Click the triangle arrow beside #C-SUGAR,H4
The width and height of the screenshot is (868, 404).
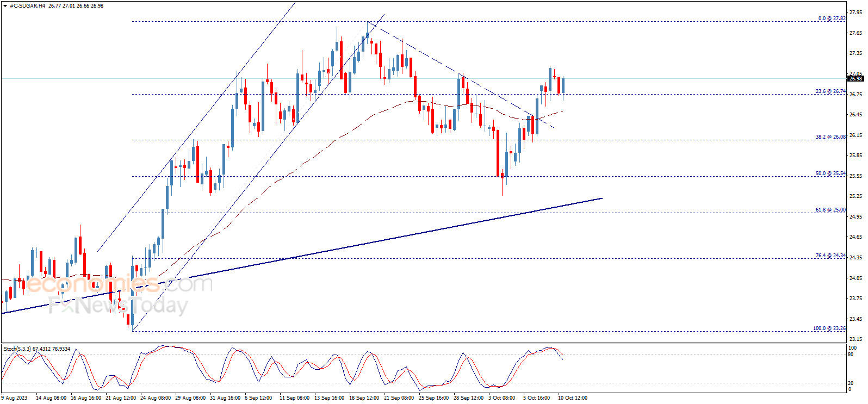pos(5,6)
